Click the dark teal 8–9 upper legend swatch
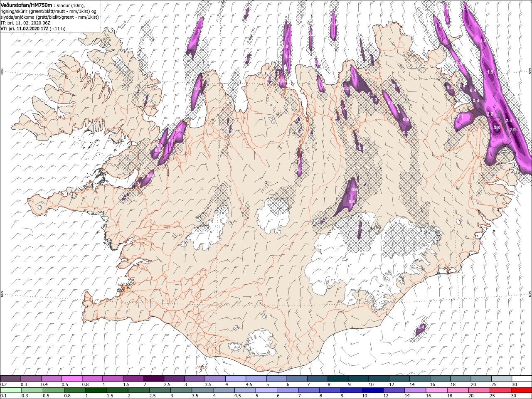 click(337, 379)
